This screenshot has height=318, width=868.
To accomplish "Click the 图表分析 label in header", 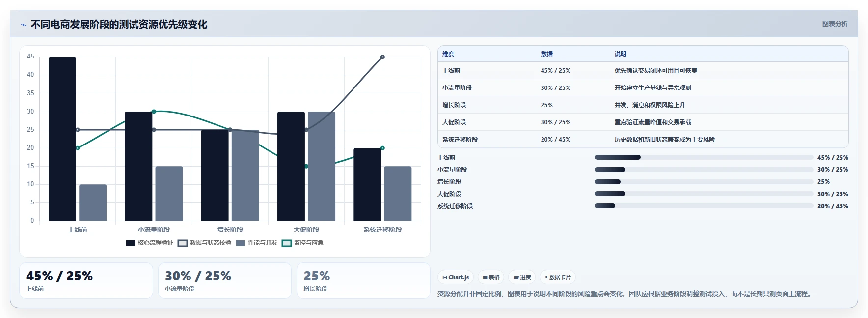I will pos(835,24).
